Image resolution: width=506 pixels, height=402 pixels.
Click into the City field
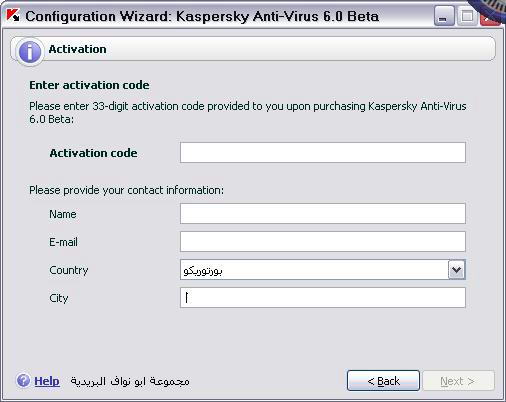[323, 297]
